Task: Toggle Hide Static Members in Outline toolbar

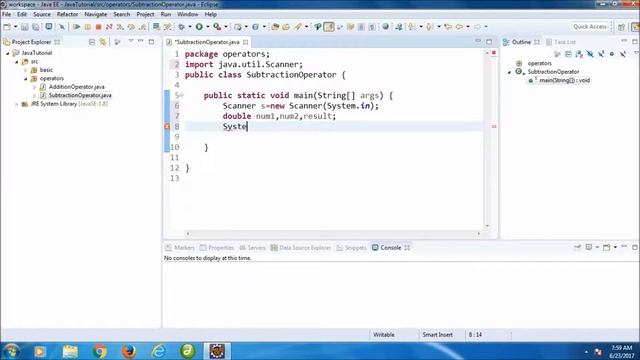Action: [601, 54]
